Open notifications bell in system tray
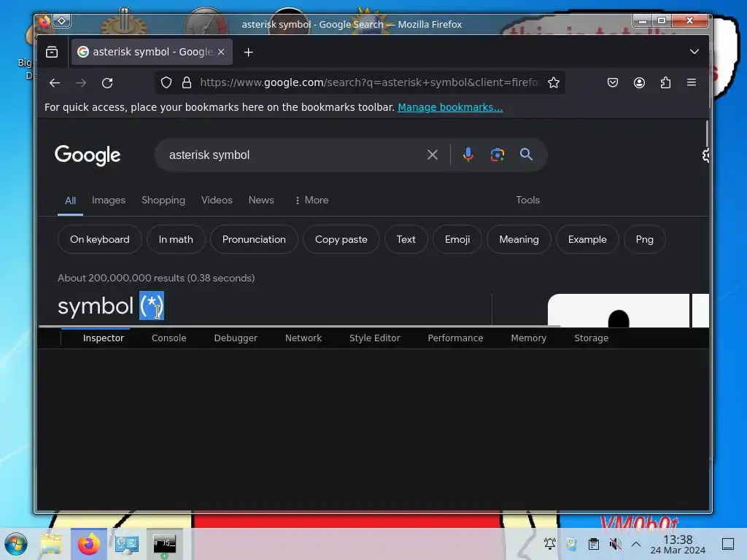 (550, 543)
